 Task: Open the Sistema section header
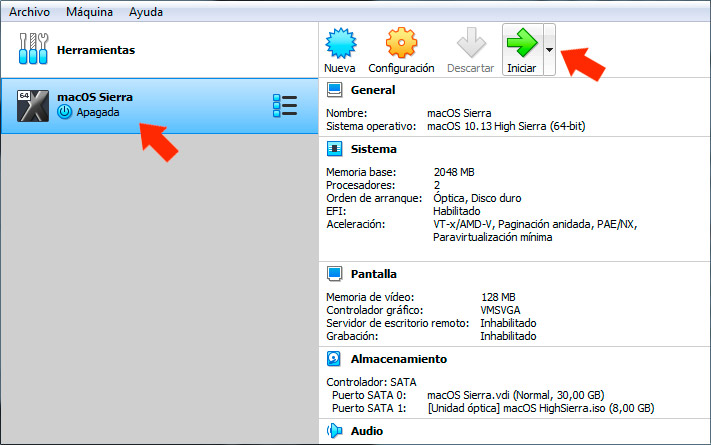click(x=374, y=149)
